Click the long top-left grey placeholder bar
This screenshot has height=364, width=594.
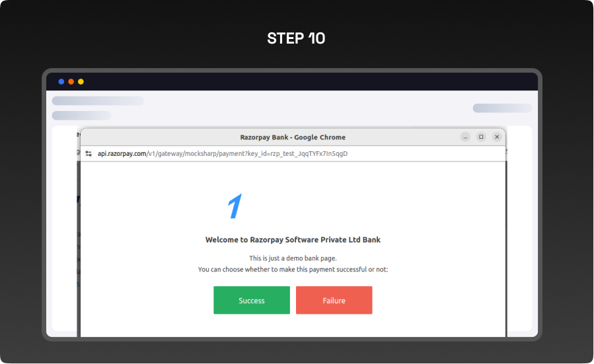pyautogui.click(x=98, y=101)
